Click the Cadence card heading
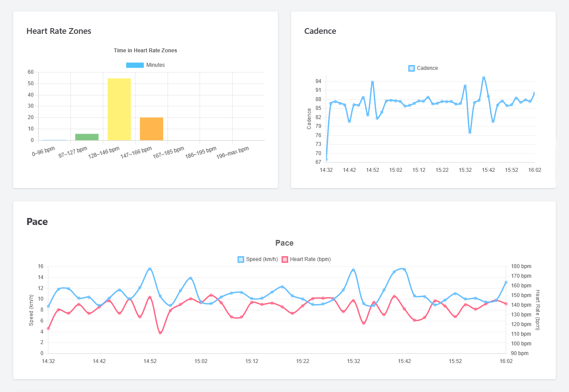 point(320,31)
